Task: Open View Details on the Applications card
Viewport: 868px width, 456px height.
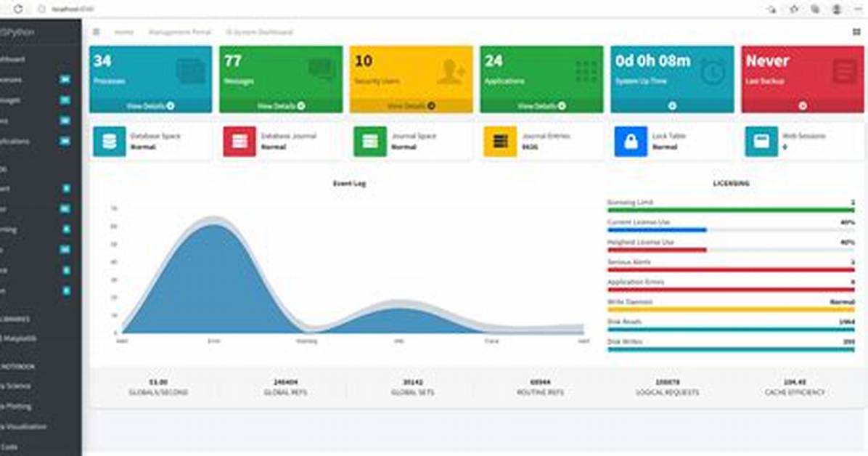Action: click(x=542, y=106)
